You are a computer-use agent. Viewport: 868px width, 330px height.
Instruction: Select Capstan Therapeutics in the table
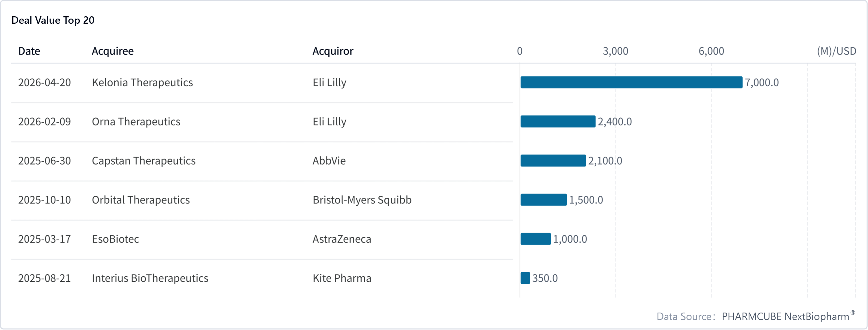point(144,161)
